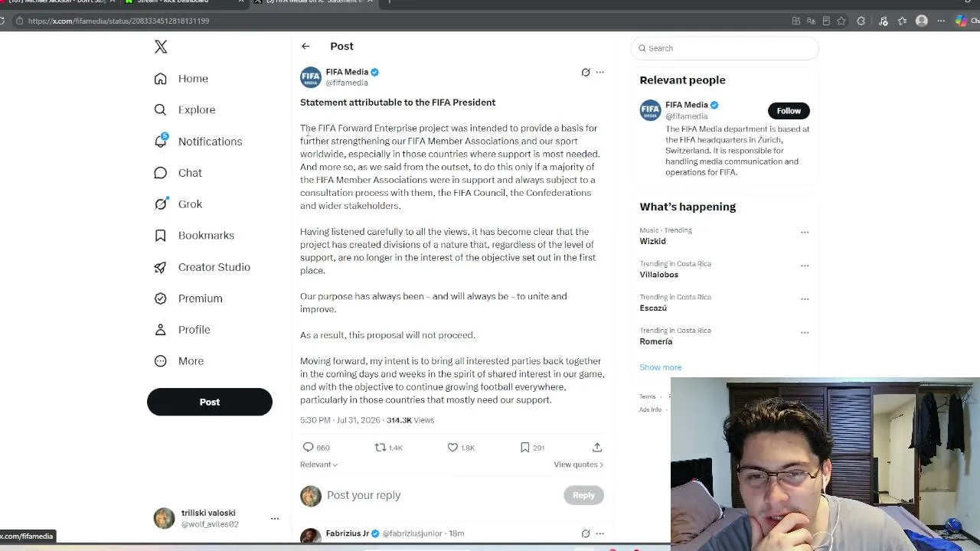Open the Escazú trending topic
980x551 pixels.
click(x=653, y=308)
